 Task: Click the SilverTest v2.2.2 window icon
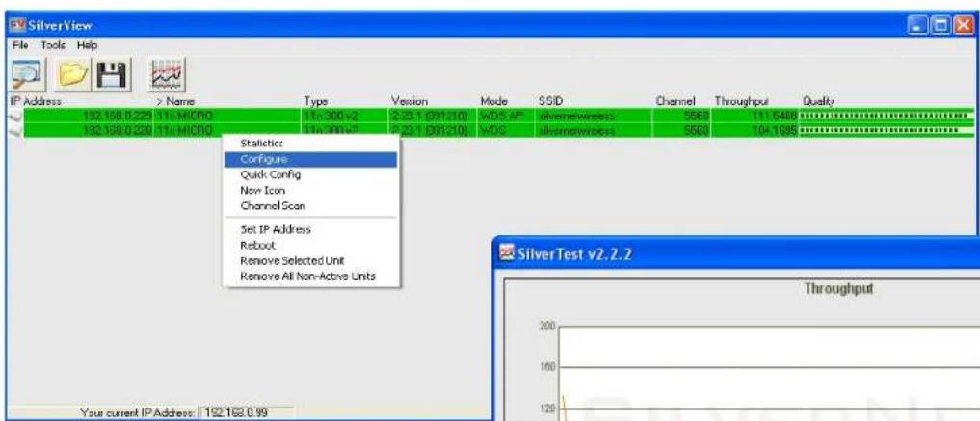coord(507,253)
